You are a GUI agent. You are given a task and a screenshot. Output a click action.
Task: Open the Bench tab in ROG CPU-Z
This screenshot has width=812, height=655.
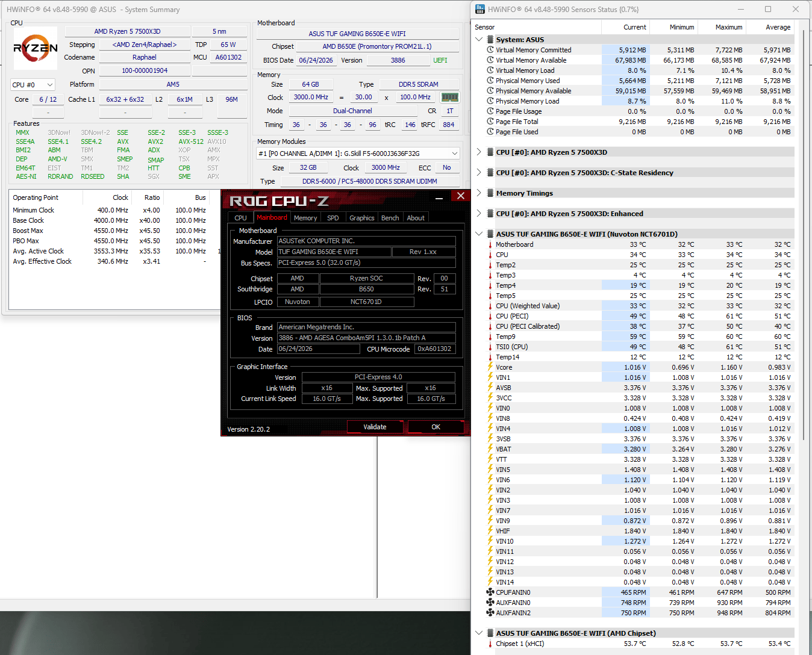click(390, 218)
